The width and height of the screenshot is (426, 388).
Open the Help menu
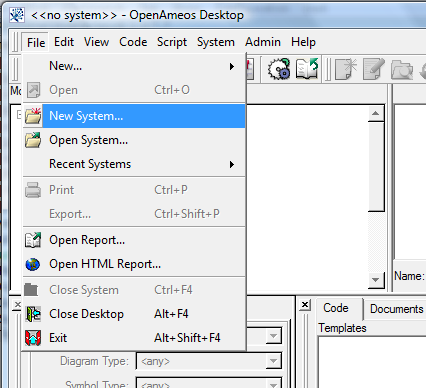point(303,42)
